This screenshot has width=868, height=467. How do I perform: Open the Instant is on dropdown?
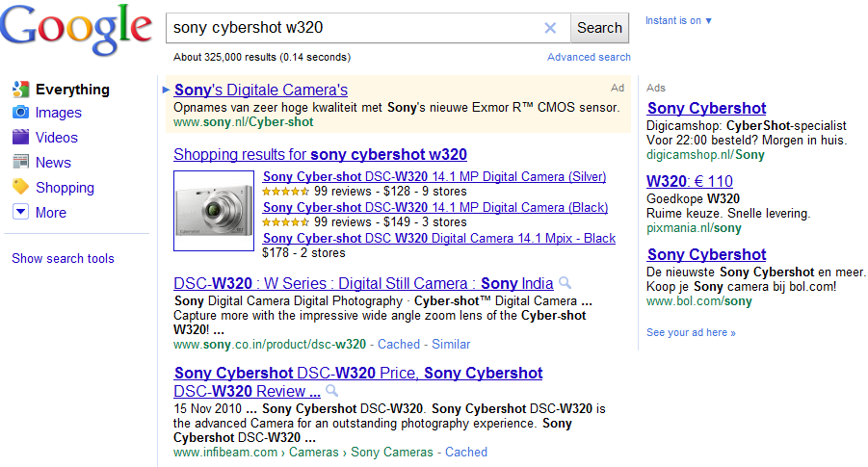(x=679, y=21)
